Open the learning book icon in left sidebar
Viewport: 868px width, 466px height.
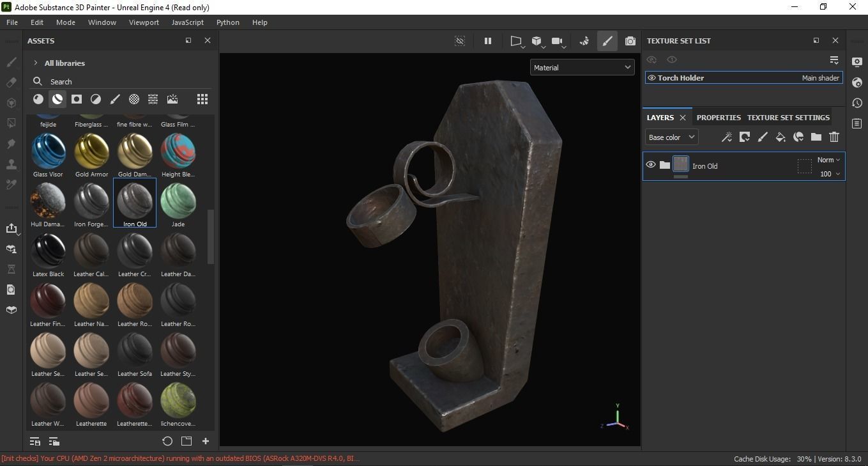[11, 310]
